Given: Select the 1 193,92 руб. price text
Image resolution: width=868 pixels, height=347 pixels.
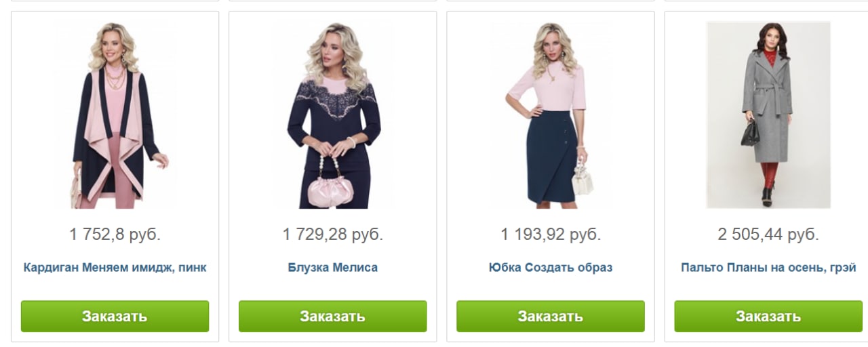Looking at the screenshot, I should [x=551, y=235].
